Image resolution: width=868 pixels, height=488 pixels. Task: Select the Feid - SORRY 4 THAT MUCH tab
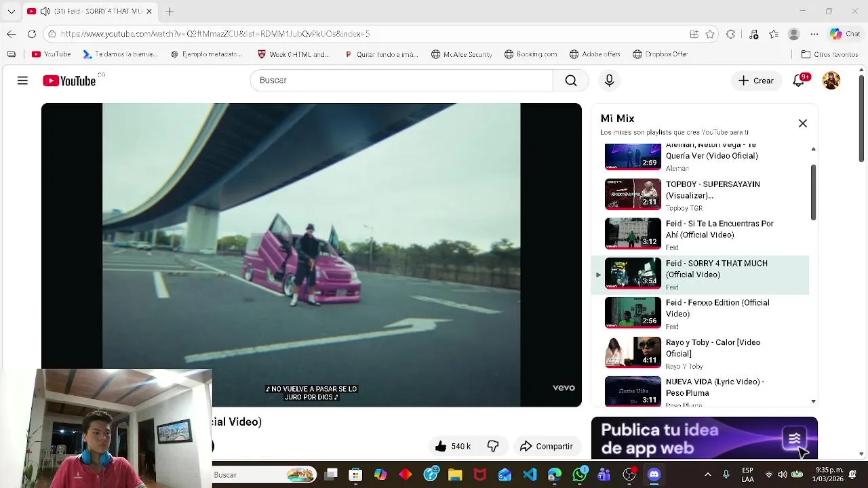(90, 12)
